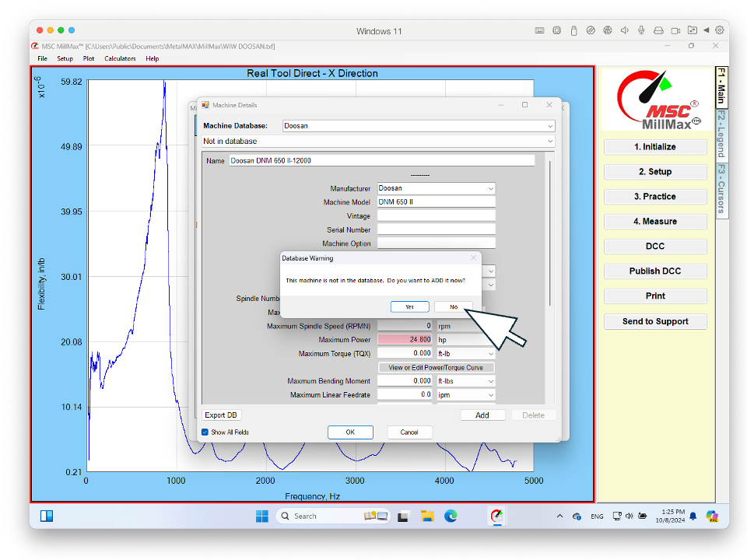Click the CD/DVD disc icon in VM toolbar
Image resolution: width=747 pixels, height=560 pixels.
click(591, 30)
